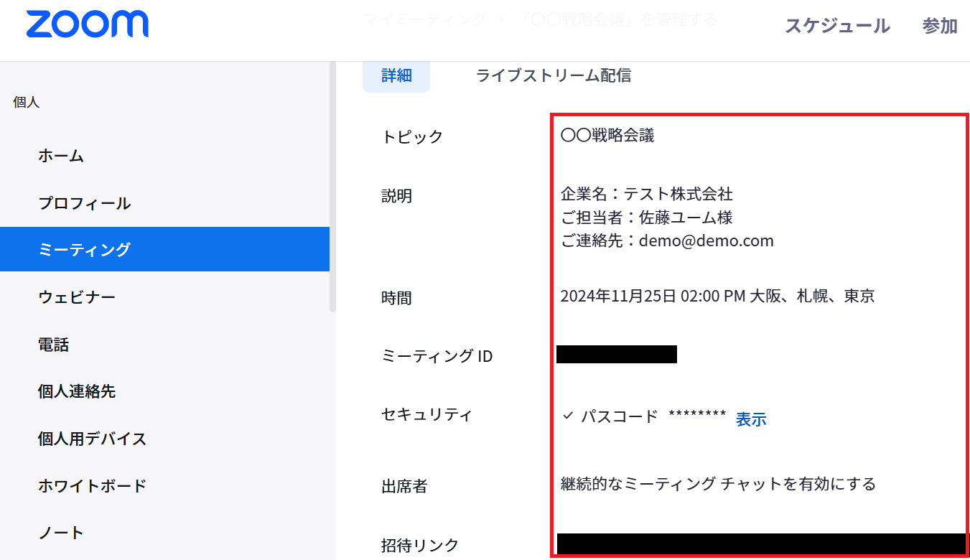Click the パスコード label in the security row

point(619,416)
